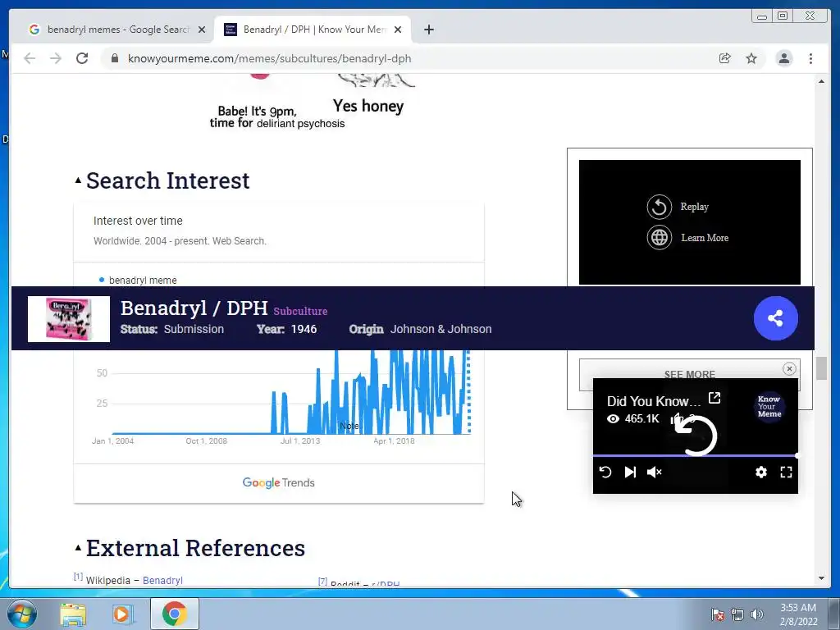Open the Chrome three-dot menu
The image size is (840, 630).
coord(810,58)
